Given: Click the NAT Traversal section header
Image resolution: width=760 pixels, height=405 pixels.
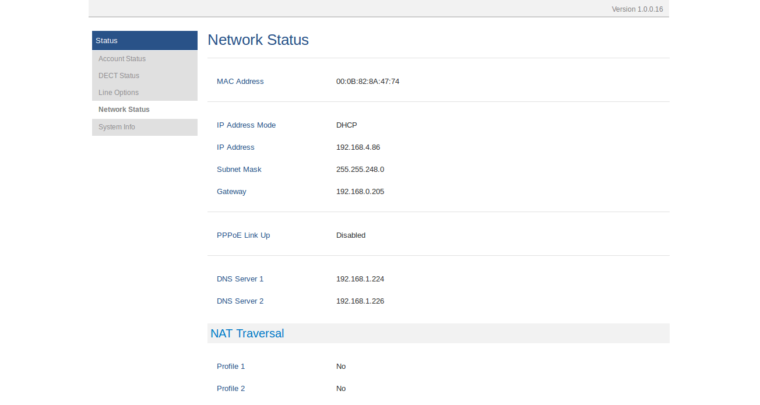Looking at the screenshot, I should [247, 333].
